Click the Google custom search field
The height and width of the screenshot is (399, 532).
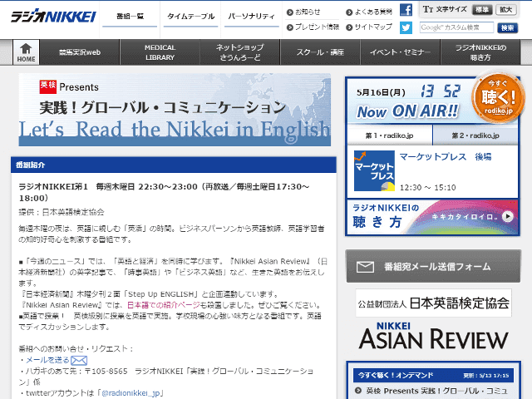click(456, 27)
